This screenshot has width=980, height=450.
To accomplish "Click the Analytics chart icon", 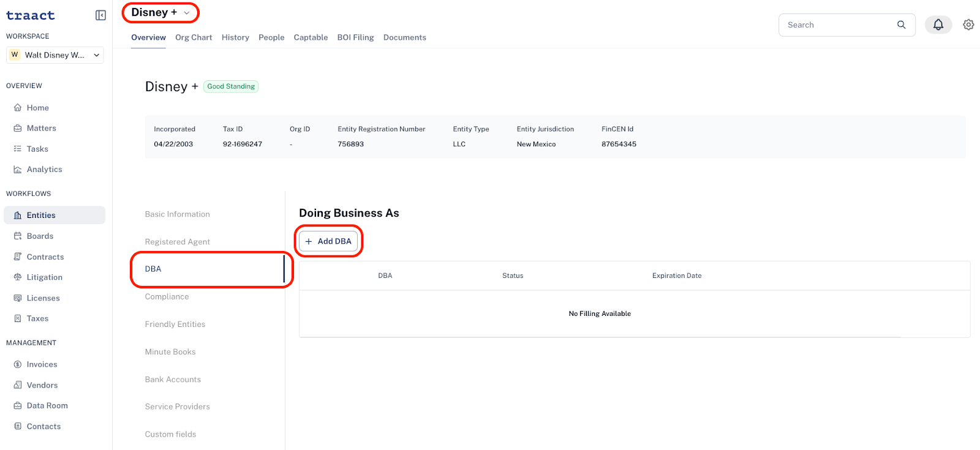I will (x=18, y=170).
